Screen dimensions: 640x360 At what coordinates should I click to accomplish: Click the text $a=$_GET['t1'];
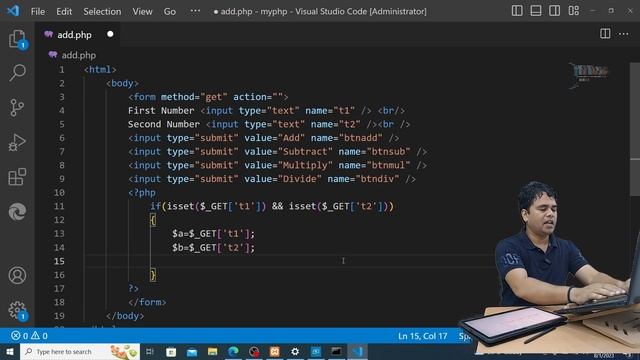click(x=213, y=234)
